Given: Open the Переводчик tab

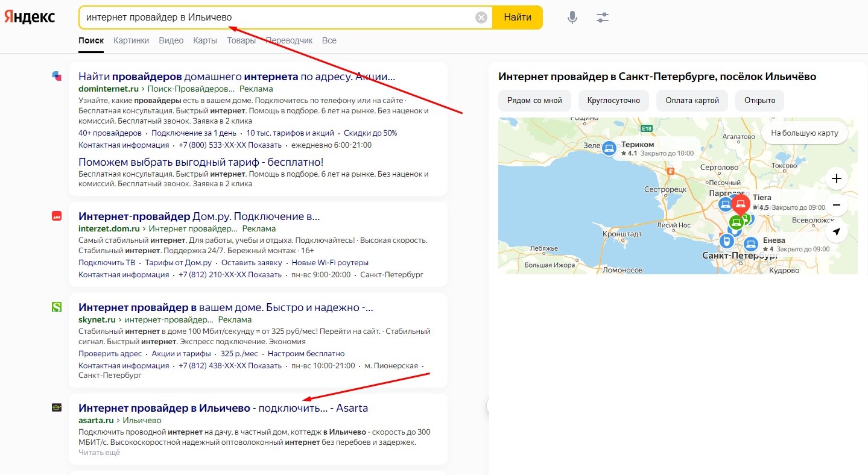Looking at the screenshot, I should (289, 40).
